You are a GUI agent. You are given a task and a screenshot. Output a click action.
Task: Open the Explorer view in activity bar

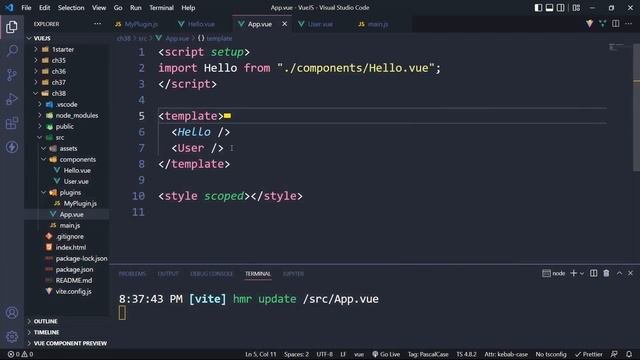12,27
